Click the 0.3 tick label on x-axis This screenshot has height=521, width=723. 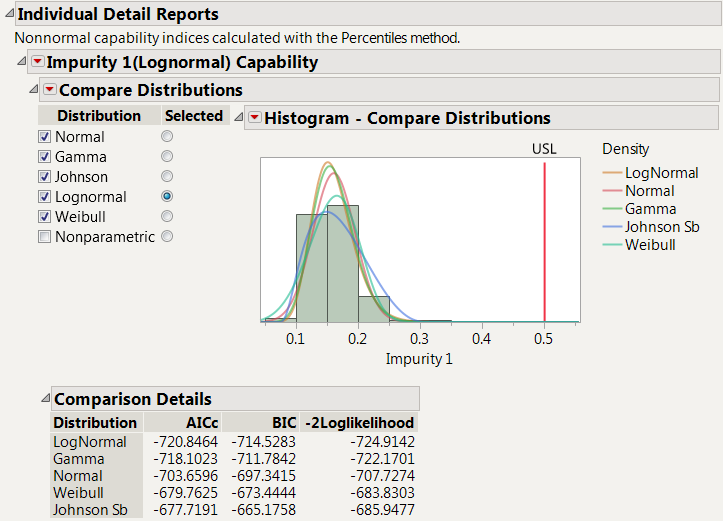click(419, 339)
